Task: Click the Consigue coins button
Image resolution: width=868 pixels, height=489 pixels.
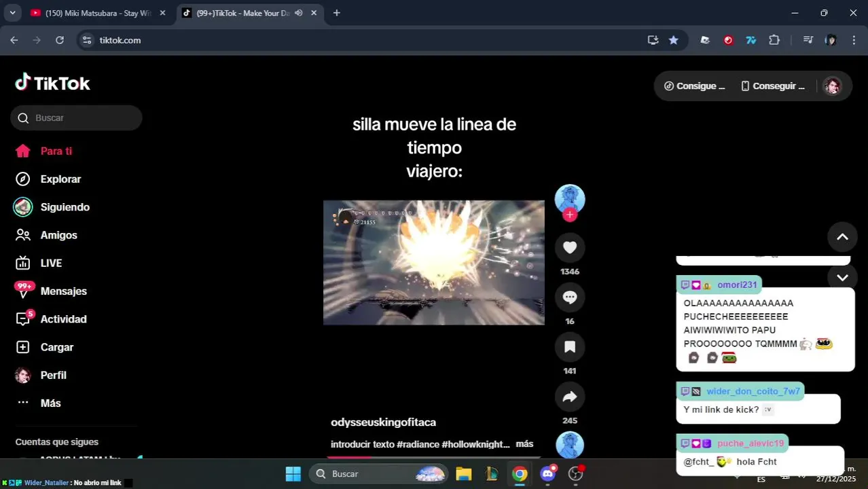Action: coord(694,86)
